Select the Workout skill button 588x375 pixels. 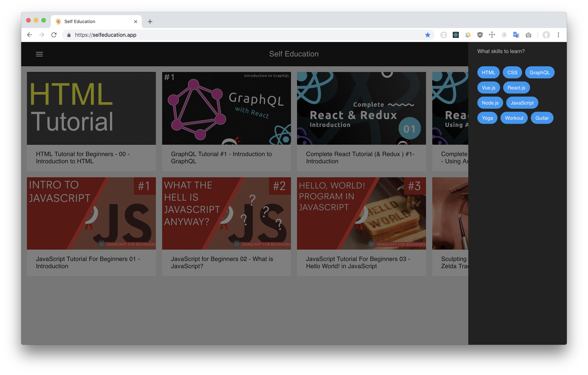[514, 118]
